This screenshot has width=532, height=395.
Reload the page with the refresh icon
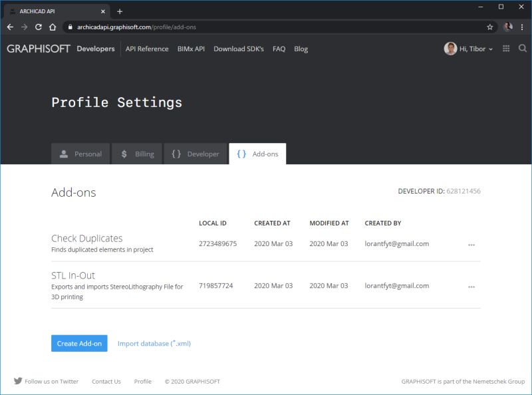tap(39, 27)
